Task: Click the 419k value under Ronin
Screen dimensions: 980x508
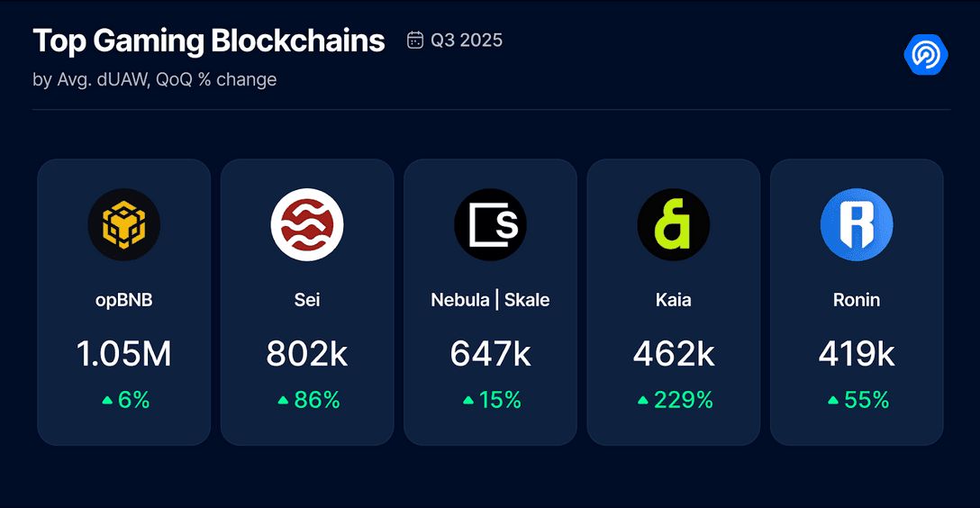Action: pos(857,355)
